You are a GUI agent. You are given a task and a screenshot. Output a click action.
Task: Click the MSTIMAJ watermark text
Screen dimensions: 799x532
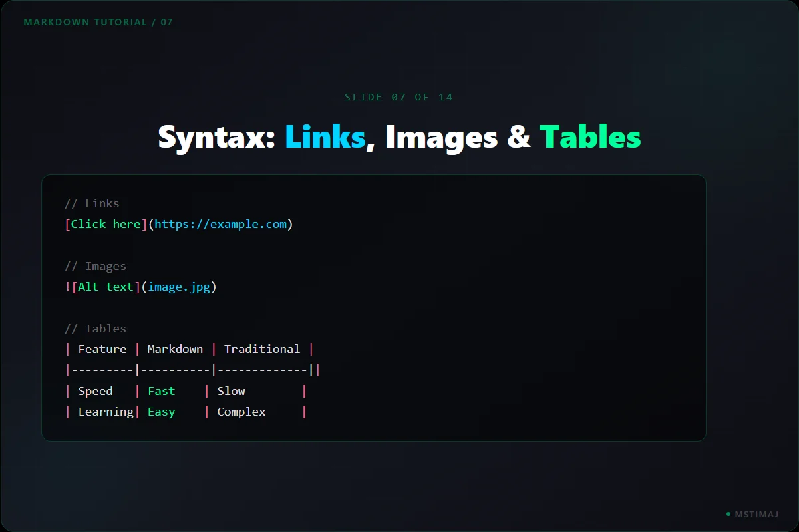tap(757, 514)
